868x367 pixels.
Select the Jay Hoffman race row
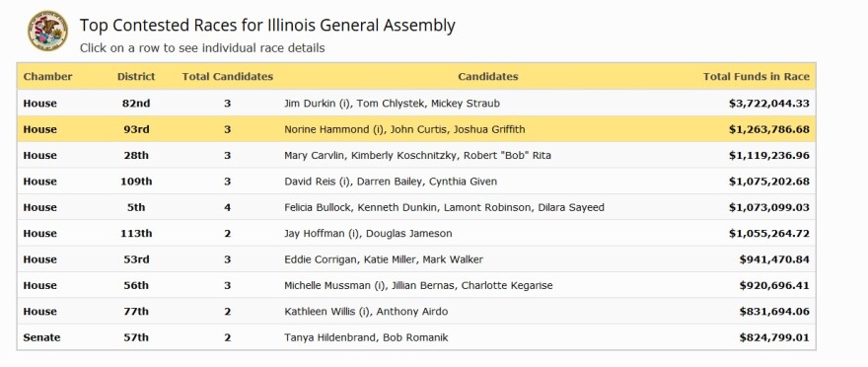pyautogui.click(x=416, y=234)
